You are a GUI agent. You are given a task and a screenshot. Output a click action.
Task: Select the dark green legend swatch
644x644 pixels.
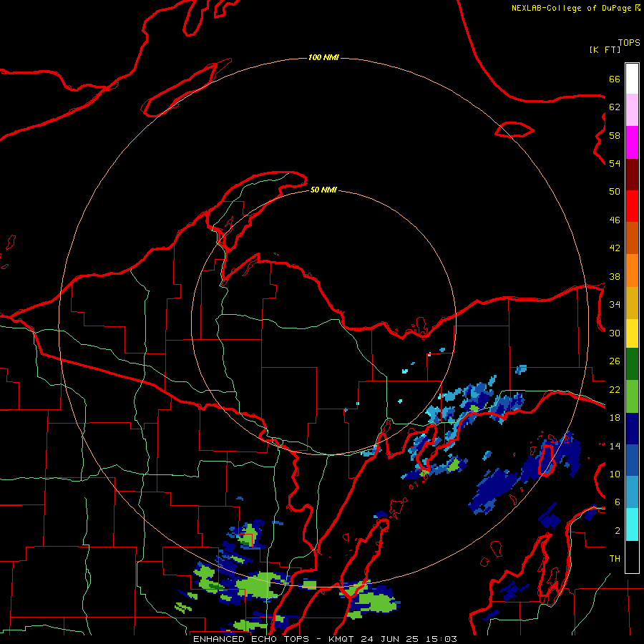(x=632, y=364)
